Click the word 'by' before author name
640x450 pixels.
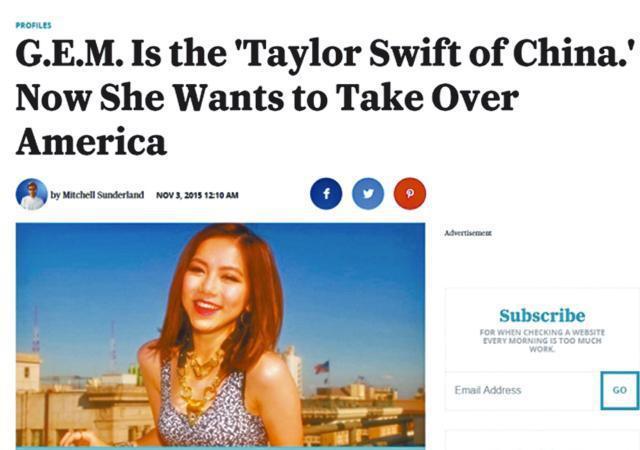56,195
